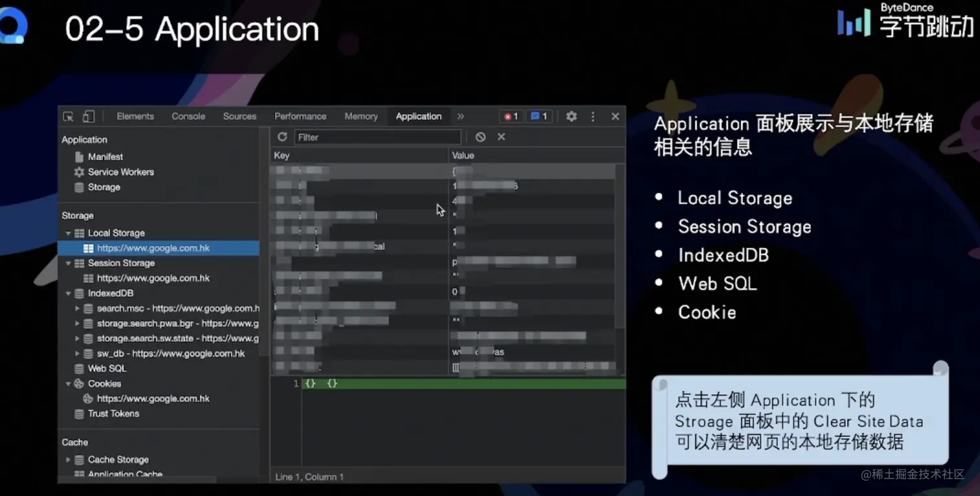The width and height of the screenshot is (980, 496).
Task: Clear all storage entries icon
Action: click(x=480, y=137)
